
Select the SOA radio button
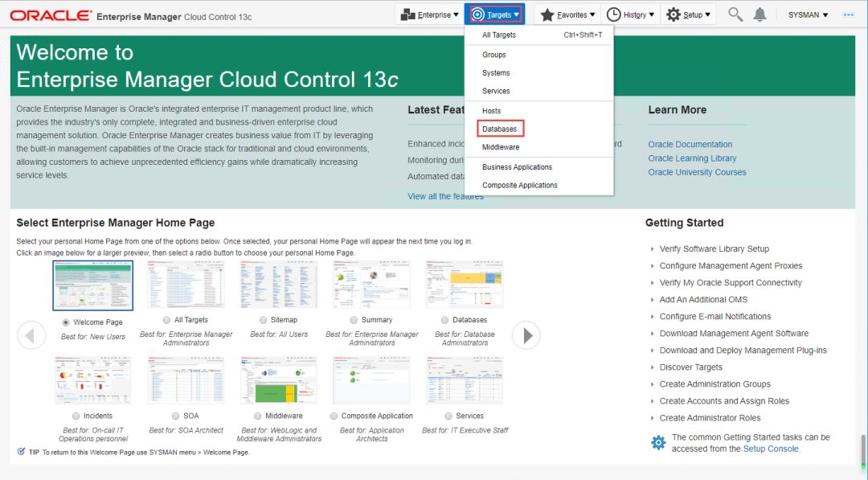175,416
